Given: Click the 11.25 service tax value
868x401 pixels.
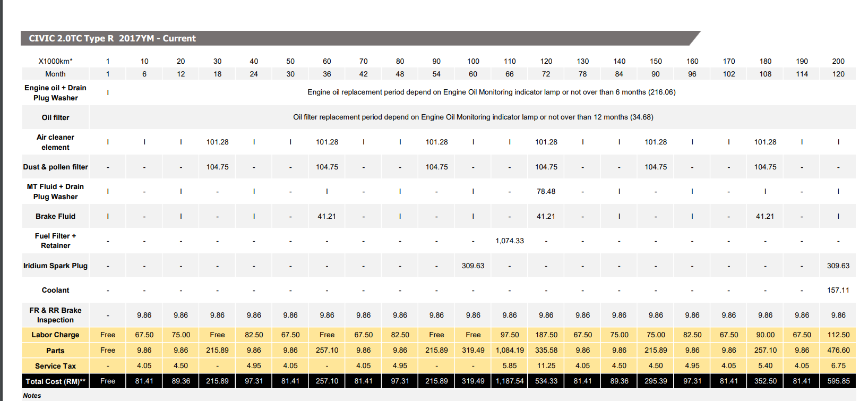Looking at the screenshot, I should tap(546, 365).
